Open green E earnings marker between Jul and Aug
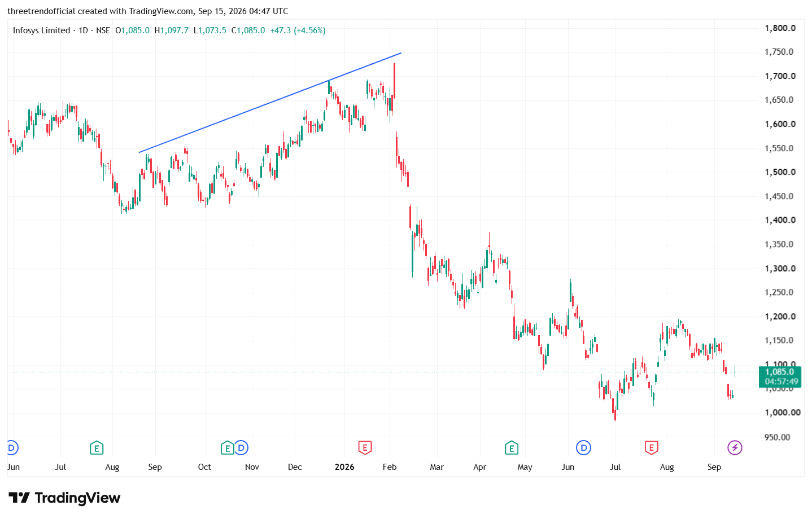Viewport: 812px width, 519px height. 97,448
